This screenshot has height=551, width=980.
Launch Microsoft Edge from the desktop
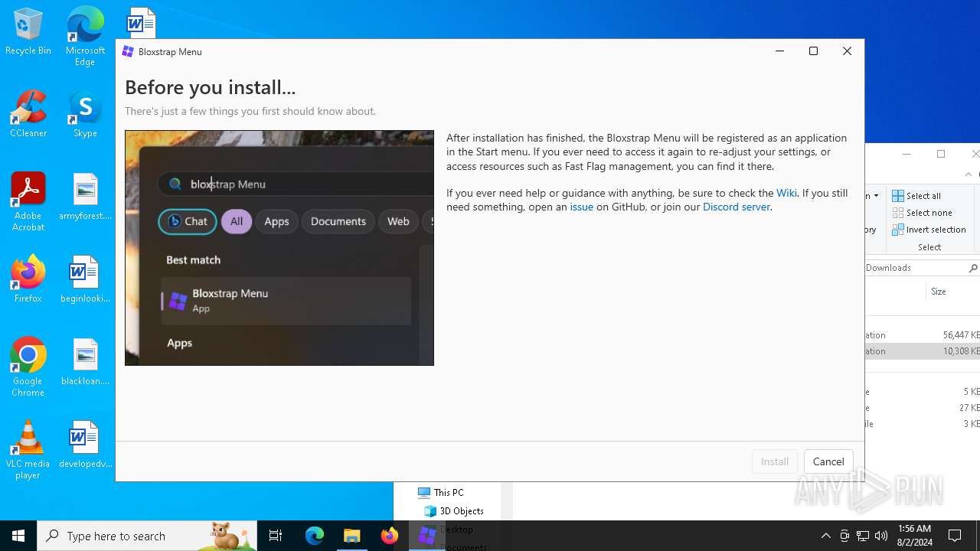pyautogui.click(x=85, y=35)
